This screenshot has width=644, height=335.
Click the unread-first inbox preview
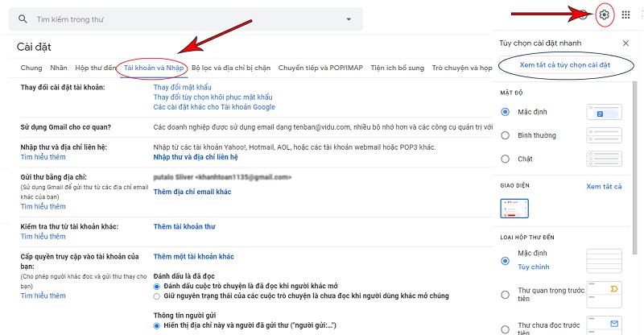point(605,325)
